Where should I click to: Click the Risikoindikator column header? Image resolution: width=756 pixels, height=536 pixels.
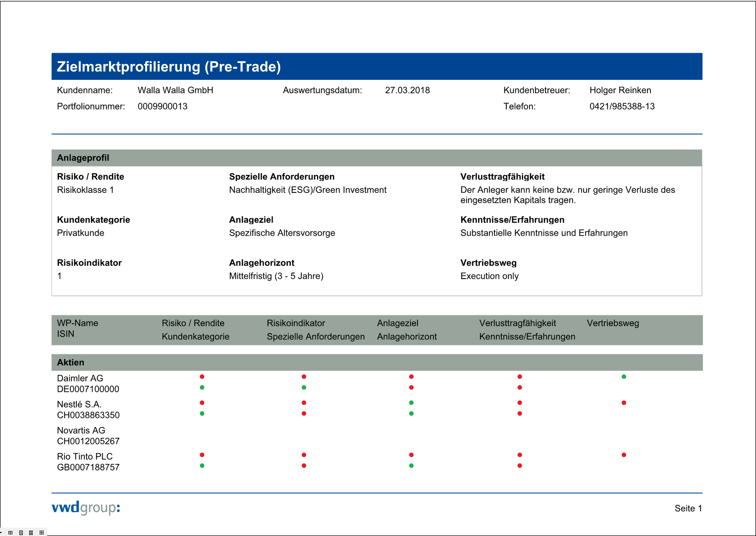[x=296, y=323]
